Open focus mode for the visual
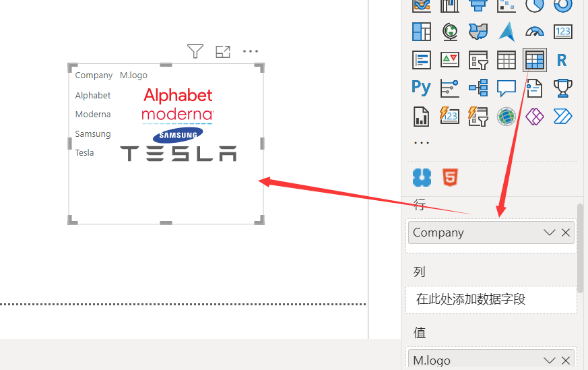 (223, 51)
